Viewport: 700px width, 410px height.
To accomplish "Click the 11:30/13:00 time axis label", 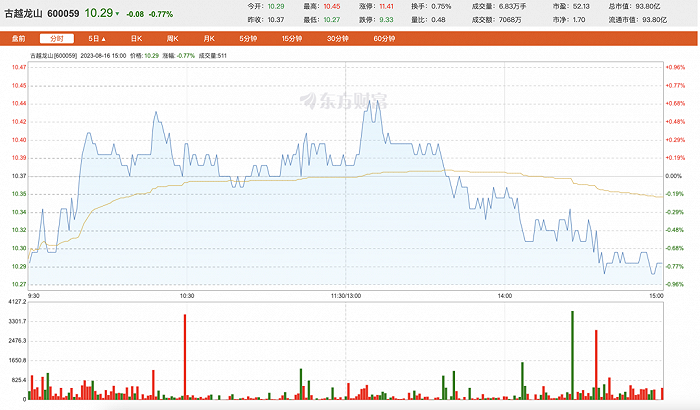I will pyautogui.click(x=346, y=296).
